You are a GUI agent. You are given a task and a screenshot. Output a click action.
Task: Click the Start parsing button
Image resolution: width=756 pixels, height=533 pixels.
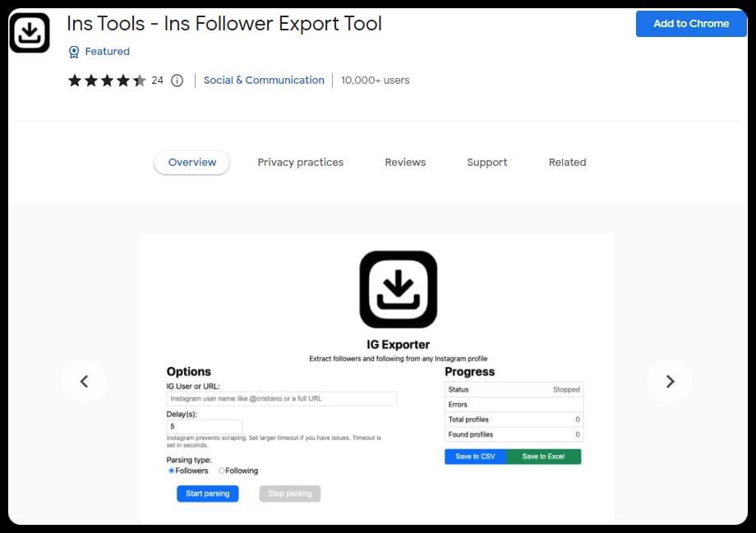point(207,494)
